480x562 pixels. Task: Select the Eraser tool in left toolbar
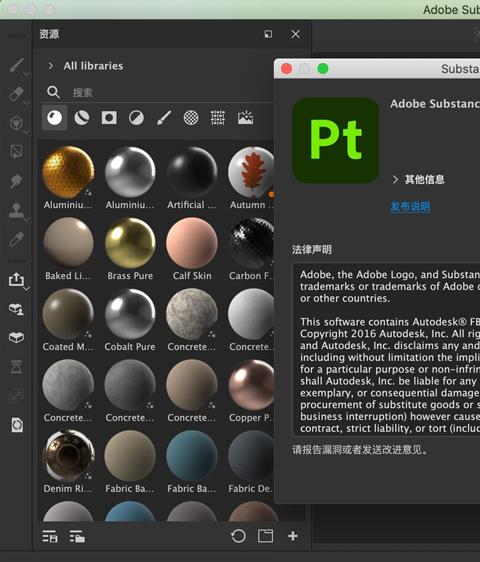16,94
